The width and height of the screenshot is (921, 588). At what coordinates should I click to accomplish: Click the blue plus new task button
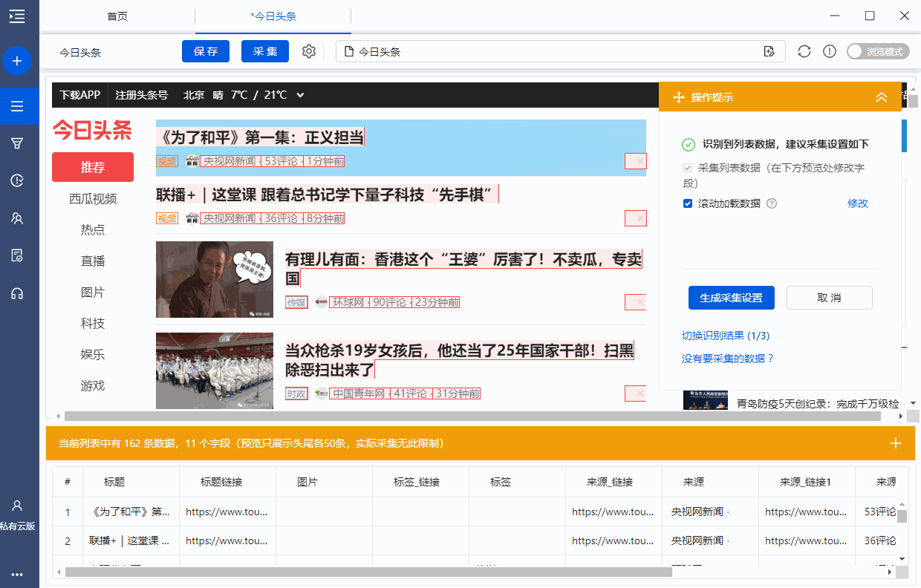click(17, 61)
